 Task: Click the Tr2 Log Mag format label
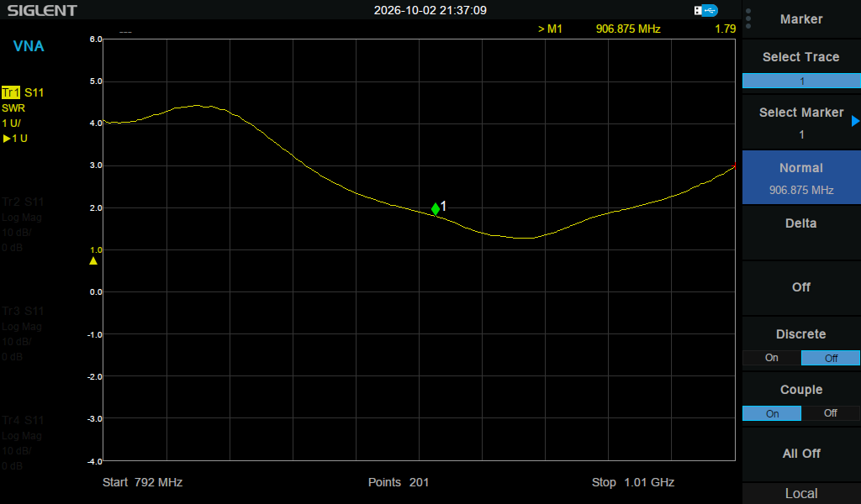[22, 218]
